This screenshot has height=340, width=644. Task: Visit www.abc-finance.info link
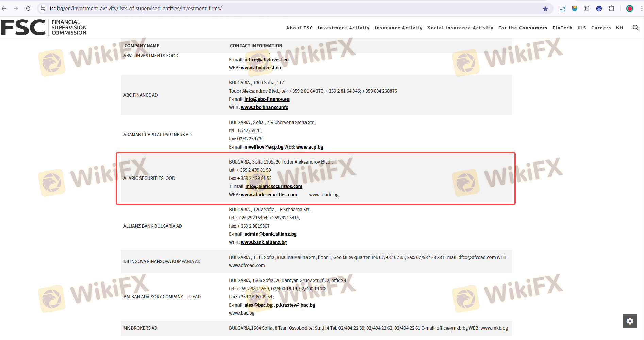point(264,107)
